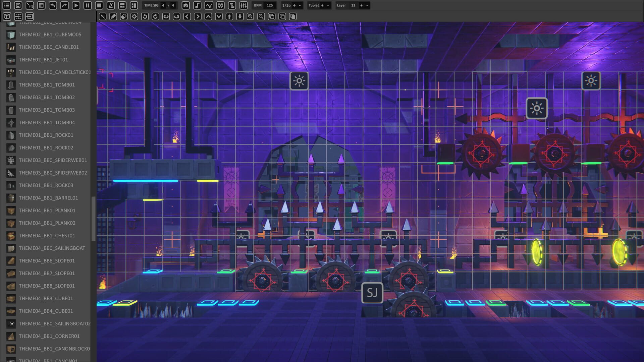The height and width of the screenshot is (362, 644).
Task: Click the Save floppy disk icon
Action: [x=18, y=5]
